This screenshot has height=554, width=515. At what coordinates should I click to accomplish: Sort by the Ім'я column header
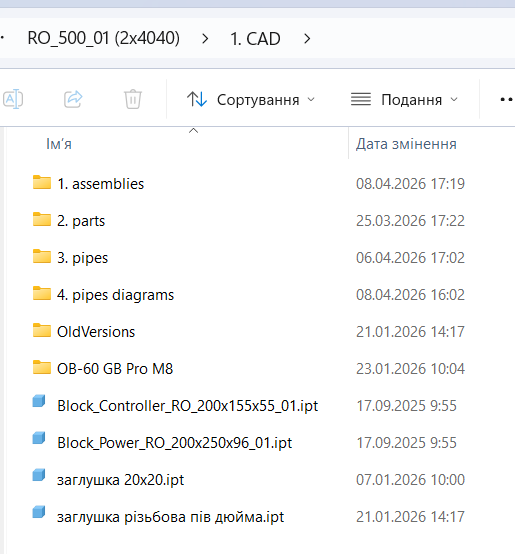(x=59, y=144)
